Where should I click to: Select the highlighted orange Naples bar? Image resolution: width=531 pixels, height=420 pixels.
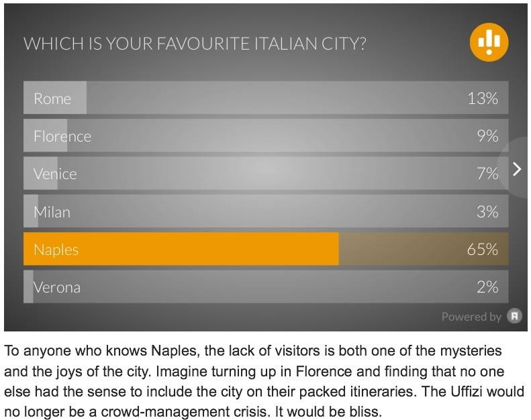tap(181, 250)
